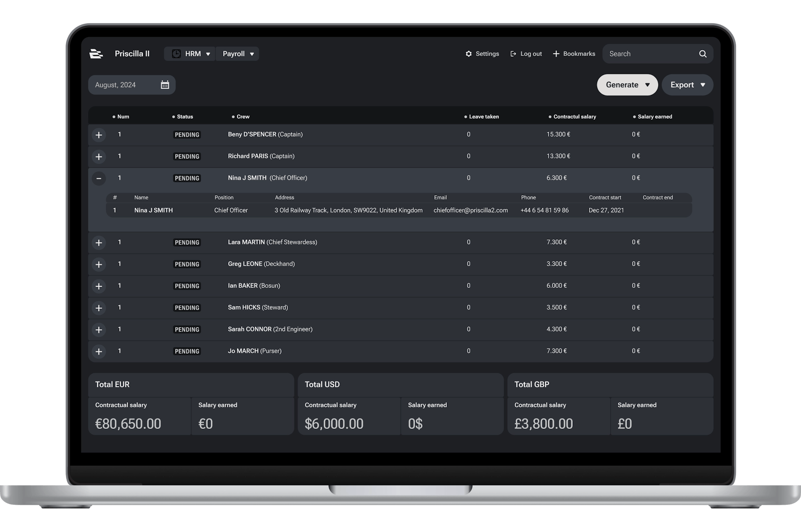The image size is (801, 532).
Task: Click the Bookmarks plus icon
Action: (556, 54)
